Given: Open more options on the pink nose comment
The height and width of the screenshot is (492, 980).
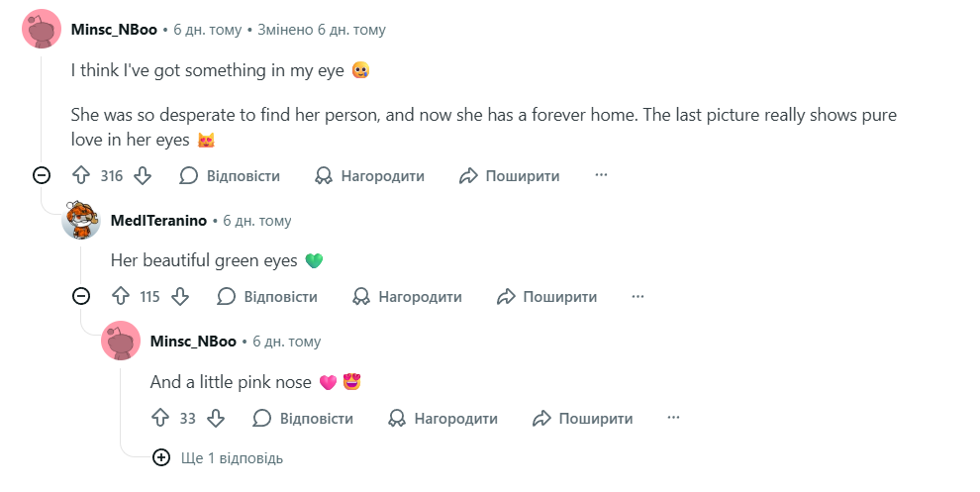Looking at the screenshot, I should [x=674, y=418].
